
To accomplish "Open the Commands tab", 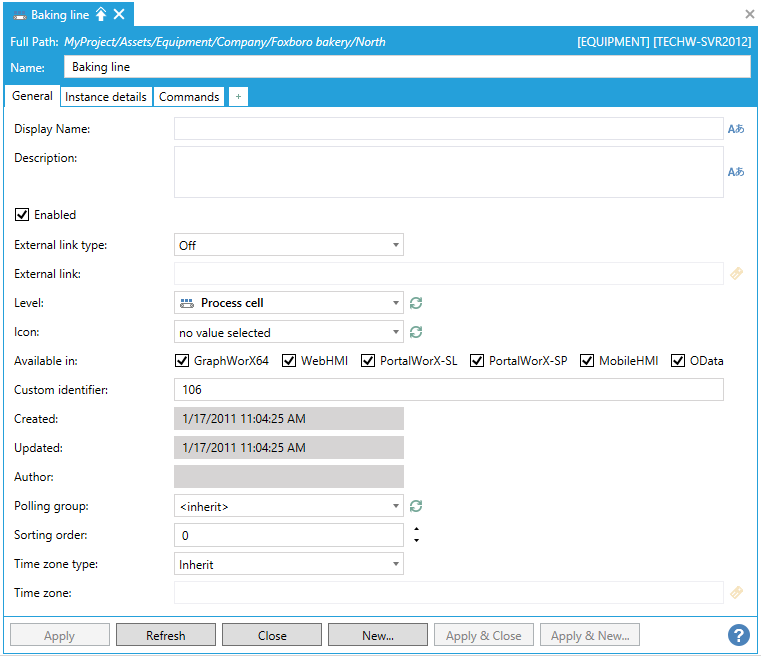I will pos(189,97).
